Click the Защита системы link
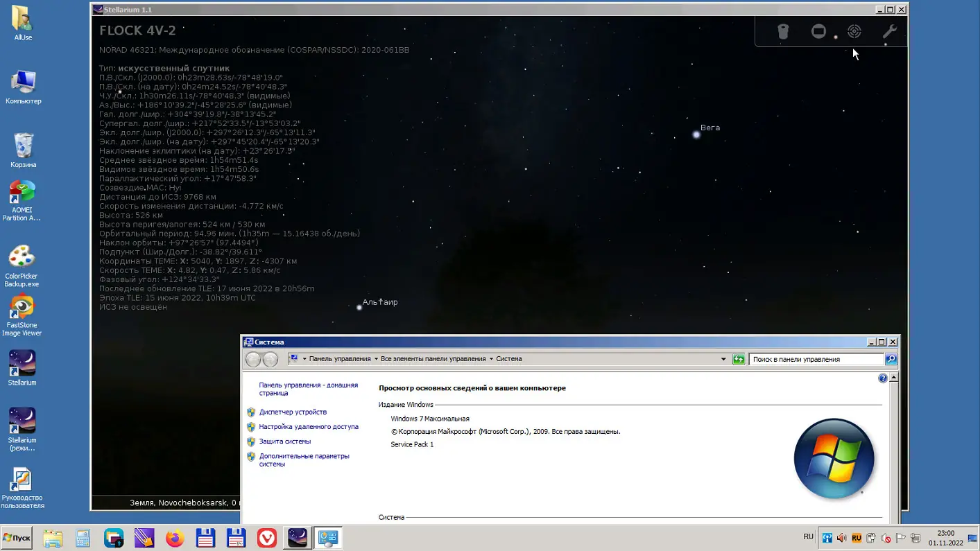Viewport: 980px width, 551px height. 284,441
